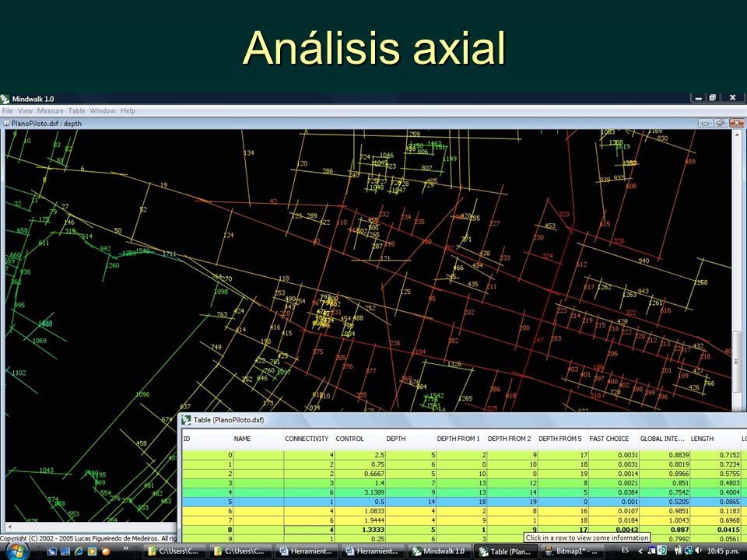This screenshot has height=560, width=747.
Task: Click axial line label 1096 on map
Action: [142, 394]
